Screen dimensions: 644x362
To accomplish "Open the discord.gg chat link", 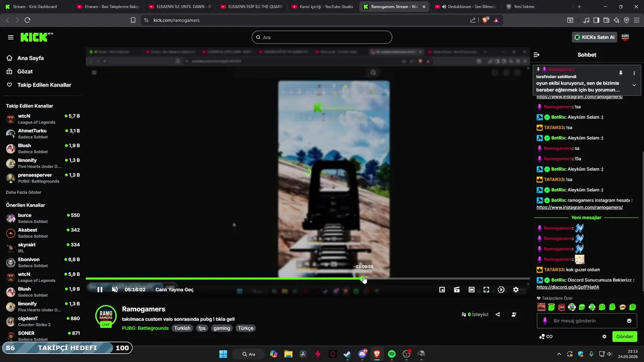I will click(x=568, y=287).
